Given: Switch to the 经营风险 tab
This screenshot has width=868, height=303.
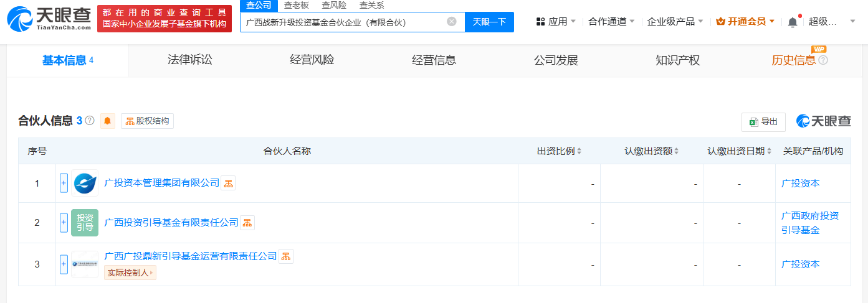Looking at the screenshot, I should tap(312, 60).
